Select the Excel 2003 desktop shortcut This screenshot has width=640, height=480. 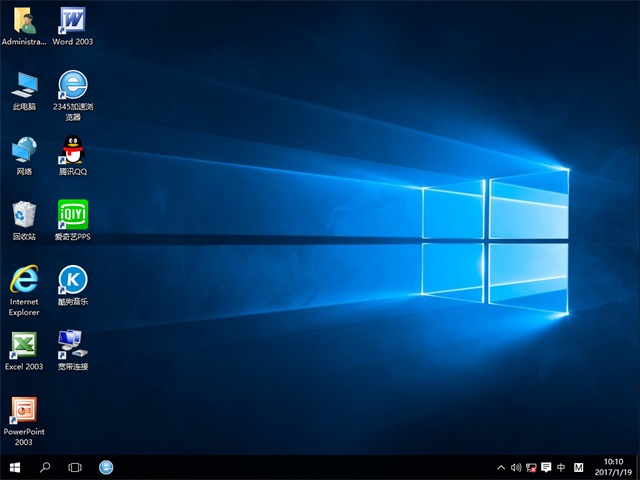pyautogui.click(x=24, y=345)
